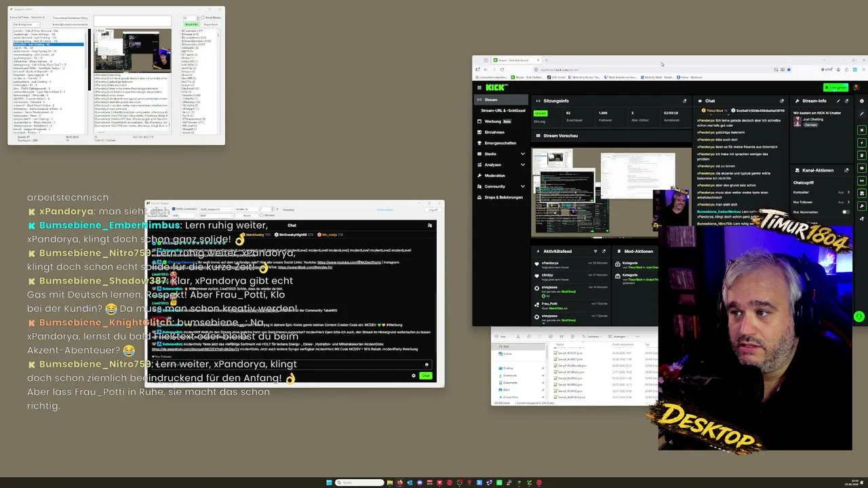Select highlighted Just Chatting row in channel list
The image size is (868, 488).
point(47,44)
